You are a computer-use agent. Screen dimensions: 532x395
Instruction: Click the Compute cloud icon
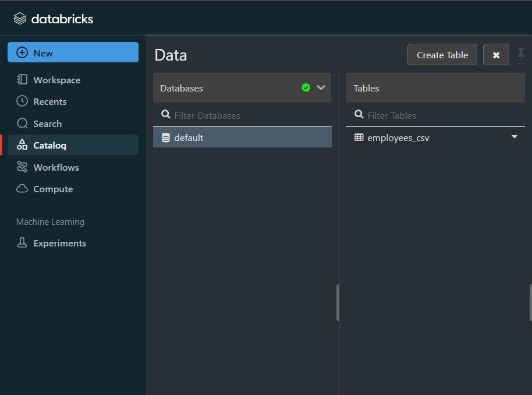pyautogui.click(x=22, y=189)
